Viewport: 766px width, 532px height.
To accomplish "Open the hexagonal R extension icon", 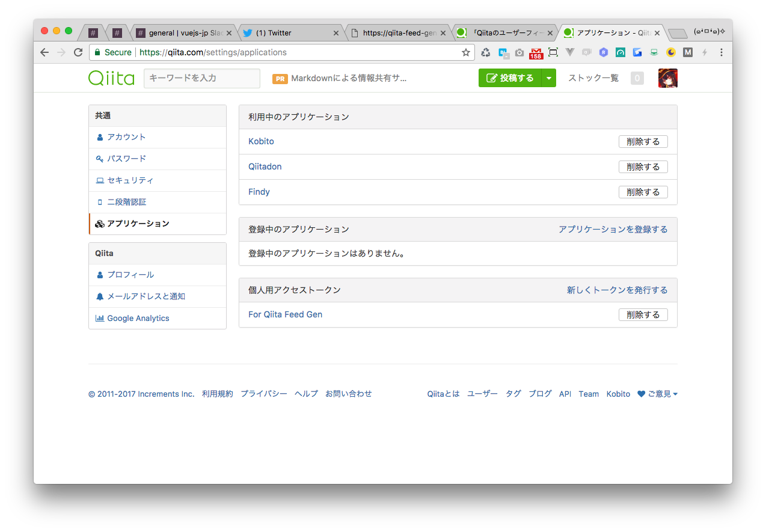I will (x=603, y=52).
